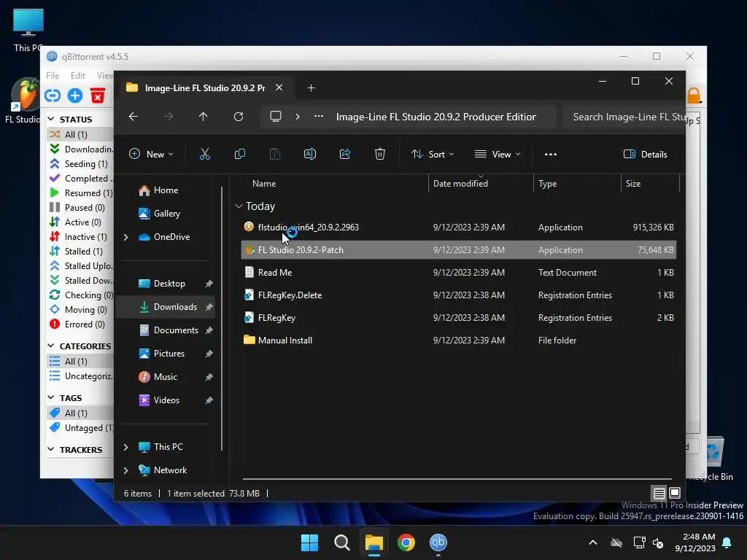Open Gallery in navigation pane

coord(167,214)
